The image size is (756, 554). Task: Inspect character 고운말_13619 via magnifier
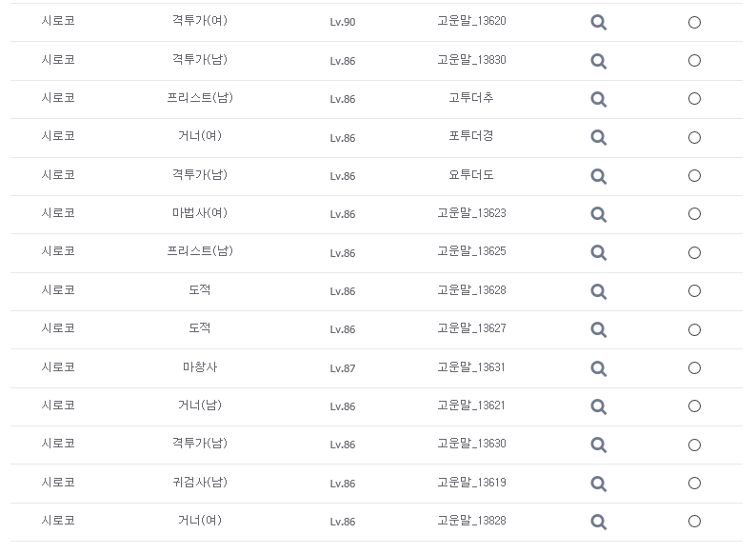tap(599, 483)
